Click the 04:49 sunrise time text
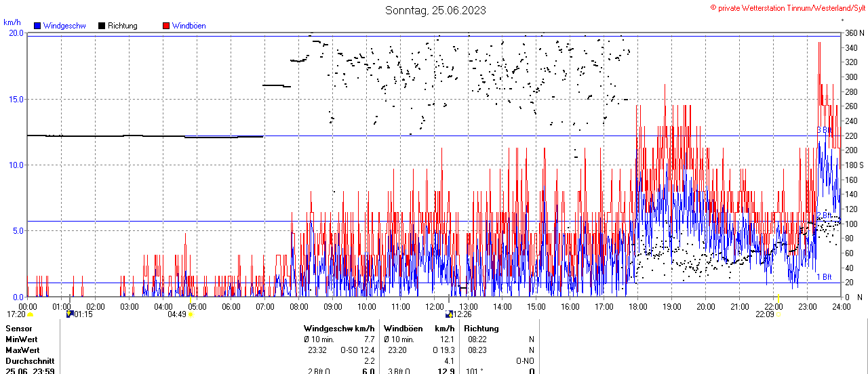Screen dimensions: 868x374 176,314
